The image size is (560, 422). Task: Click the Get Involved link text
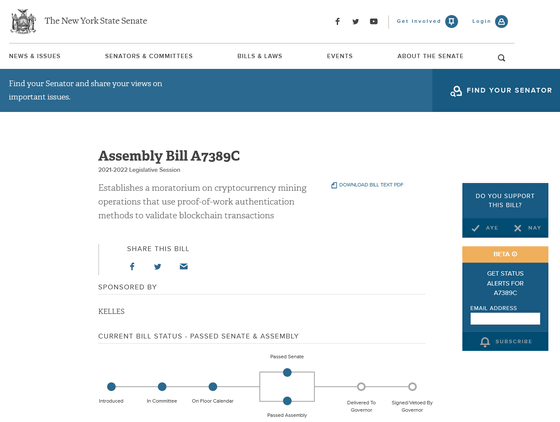(x=419, y=21)
